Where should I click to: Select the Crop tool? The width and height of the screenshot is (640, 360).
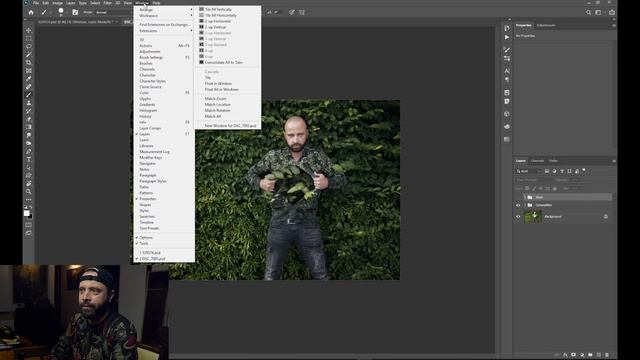coord(29,62)
